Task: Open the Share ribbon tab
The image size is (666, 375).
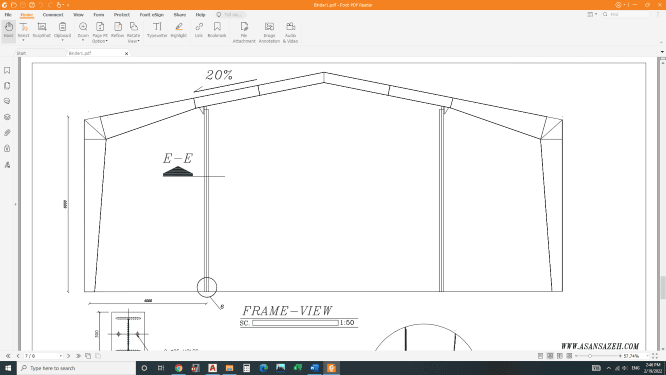Action: pyautogui.click(x=180, y=14)
